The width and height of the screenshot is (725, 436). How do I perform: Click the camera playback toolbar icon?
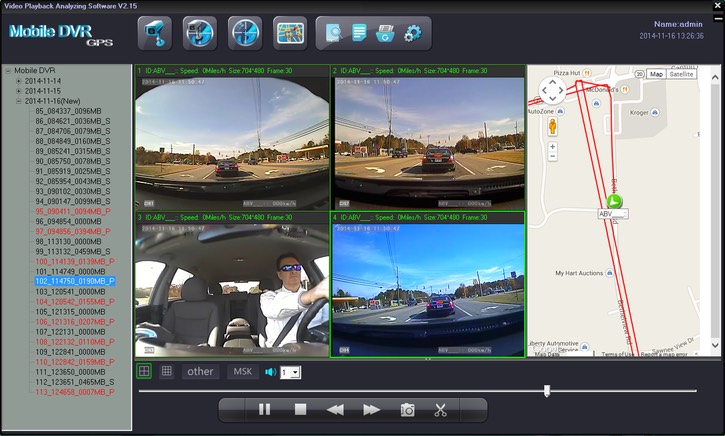(x=199, y=33)
